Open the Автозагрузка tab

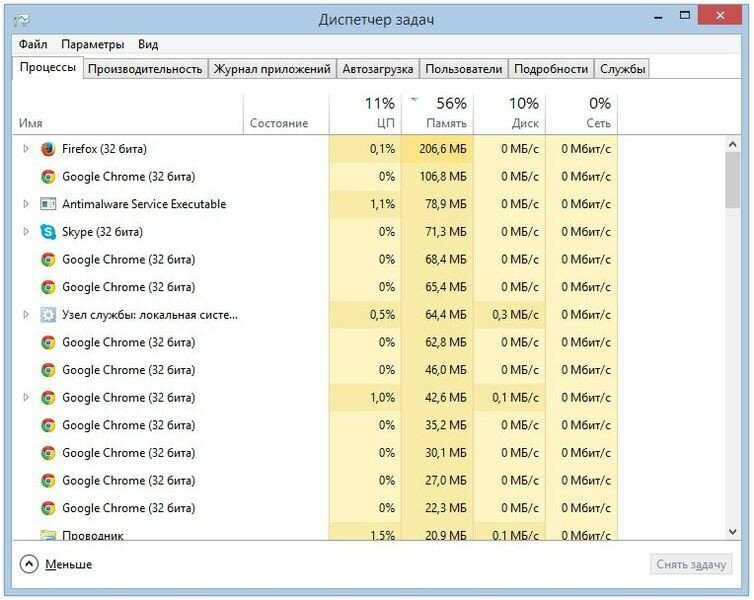coord(377,69)
